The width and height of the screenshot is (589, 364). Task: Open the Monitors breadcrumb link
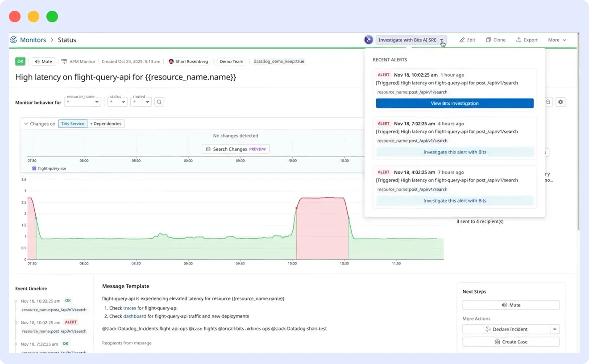pos(33,40)
